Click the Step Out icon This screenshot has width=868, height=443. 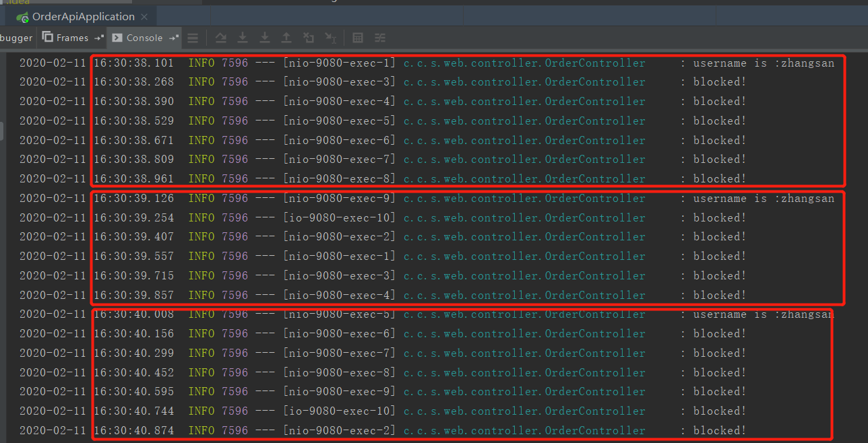pos(286,38)
